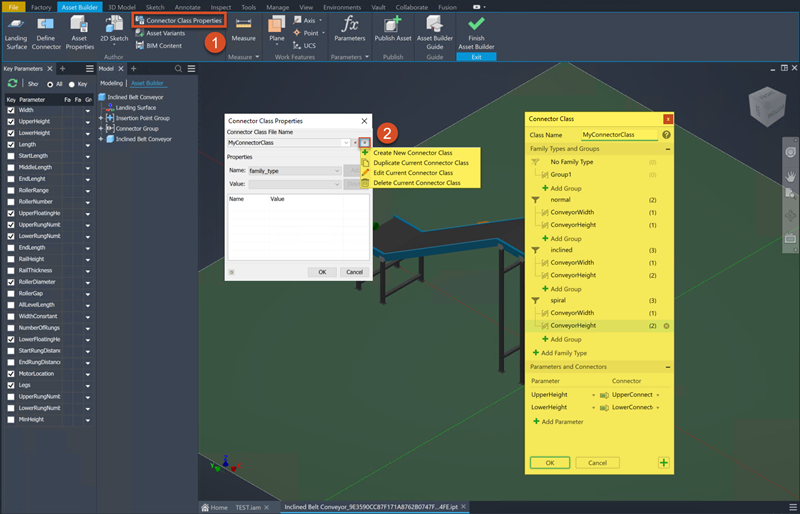Image resolution: width=800 pixels, height=514 pixels.
Task: Collapse Family Types and Groups section
Action: point(667,149)
